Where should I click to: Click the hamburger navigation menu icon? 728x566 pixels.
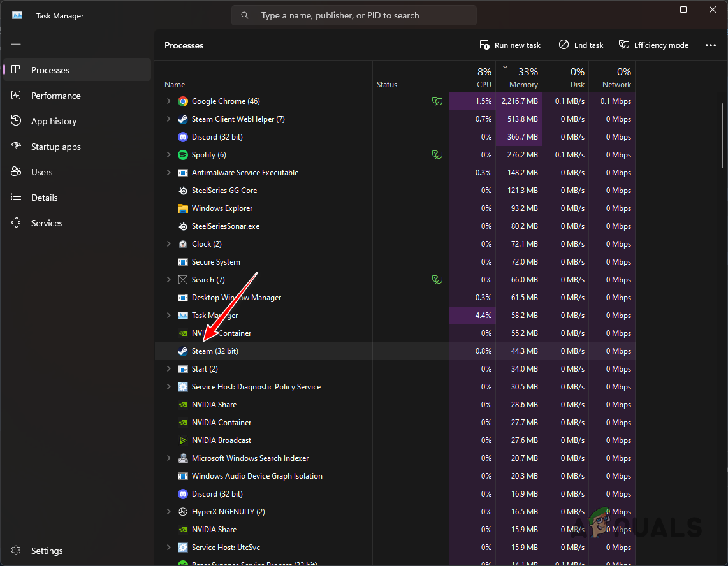(x=16, y=44)
